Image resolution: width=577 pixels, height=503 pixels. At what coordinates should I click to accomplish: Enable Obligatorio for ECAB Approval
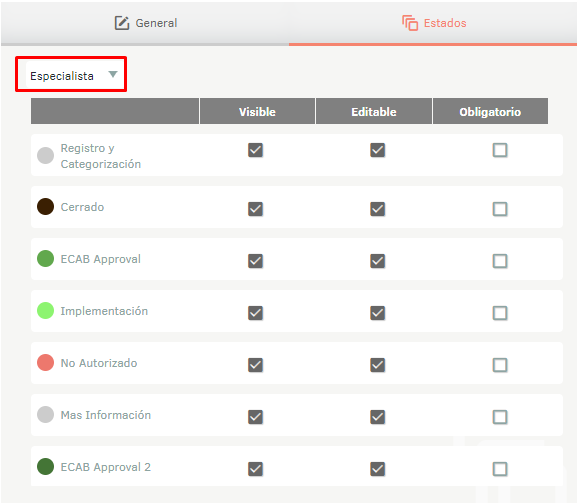(x=500, y=261)
